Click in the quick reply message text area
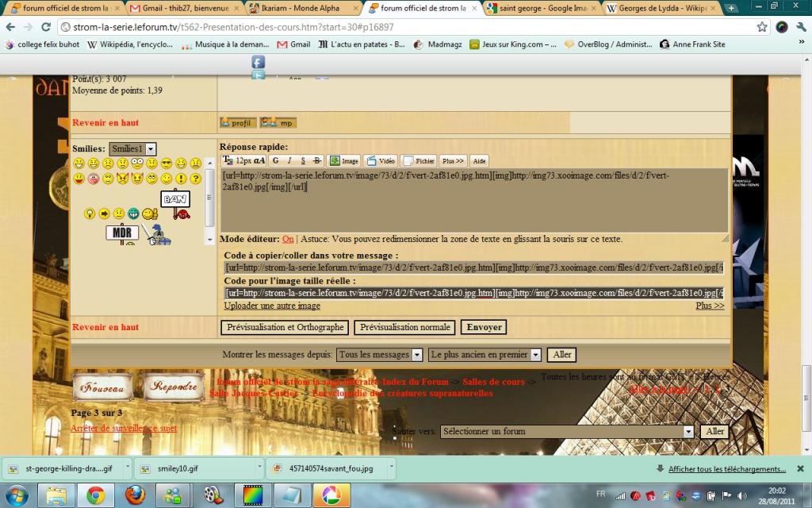This screenshot has width=812, height=508. (474, 200)
